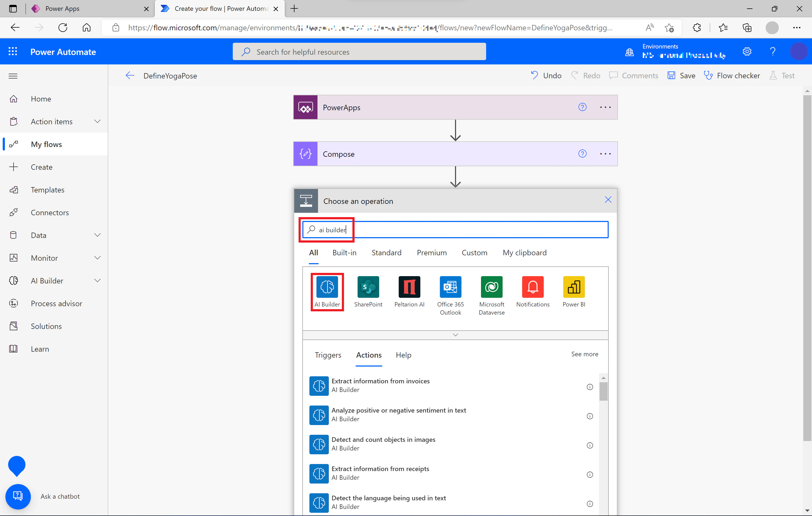Choose the Peltarion AI connector
Screen dimensions: 812x516
409,287
